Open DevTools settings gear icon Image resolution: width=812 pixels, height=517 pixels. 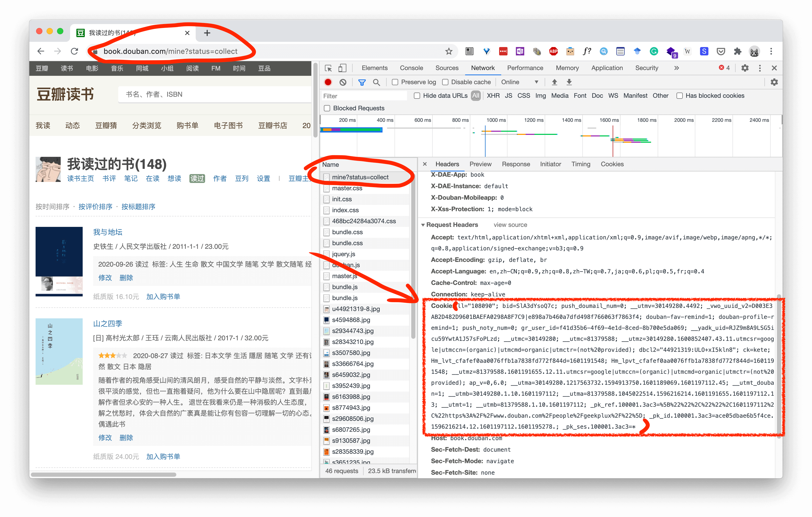click(x=745, y=68)
